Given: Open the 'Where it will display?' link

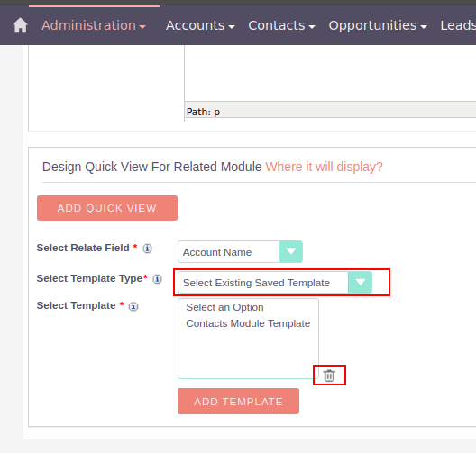Looking at the screenshot, I should click(x=324, y=167).
